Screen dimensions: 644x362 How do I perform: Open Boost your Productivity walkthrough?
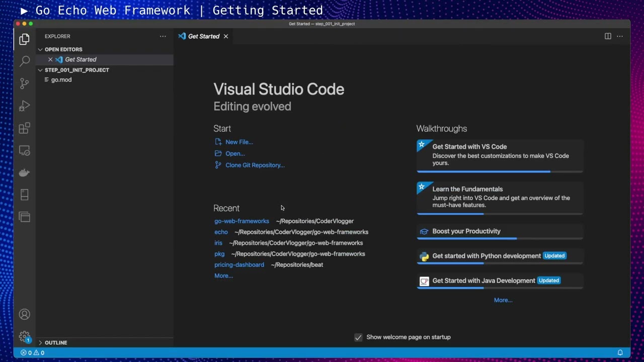(x=500, y=231)
